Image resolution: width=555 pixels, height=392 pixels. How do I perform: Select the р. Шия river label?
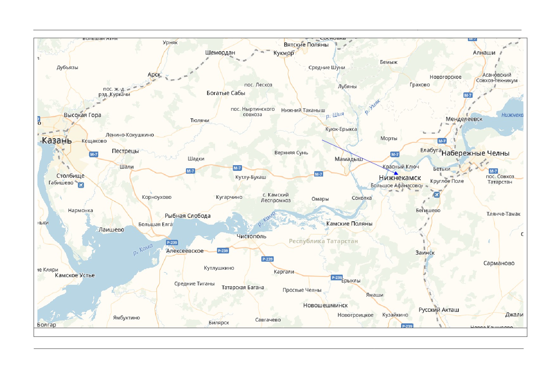(335, 115)
